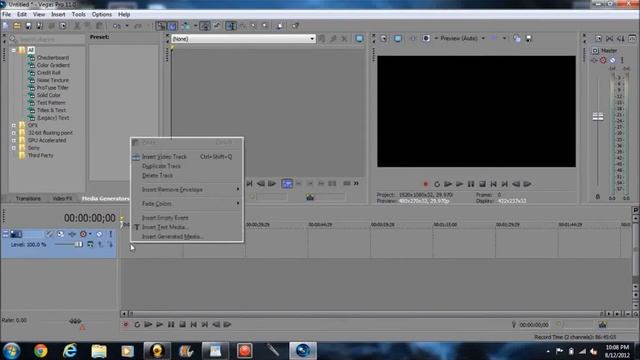640x360 pixels.
Task: Open the Auto Ripple mode dropdown arrow
Action: (x=196, y=26)
